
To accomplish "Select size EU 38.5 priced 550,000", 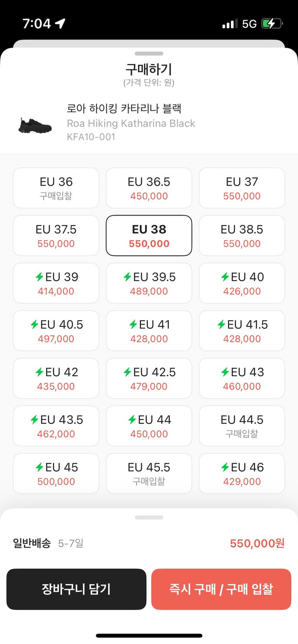I will click(242, 235).
